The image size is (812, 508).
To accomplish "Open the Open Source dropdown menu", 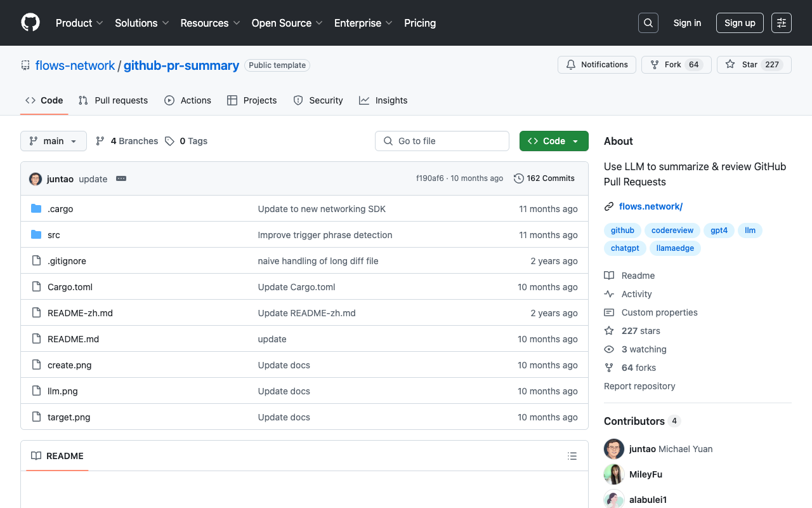I will point(287,23).
